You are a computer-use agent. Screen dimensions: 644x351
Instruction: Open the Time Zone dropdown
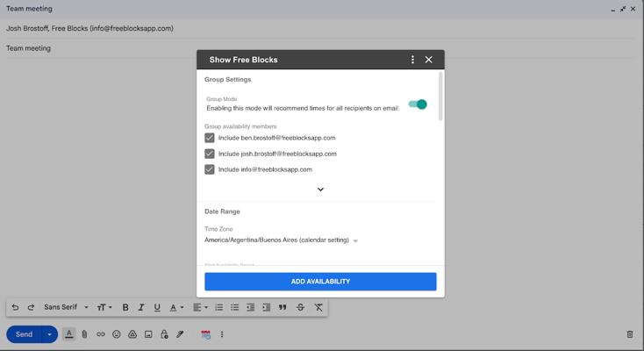tap(281, 240)
